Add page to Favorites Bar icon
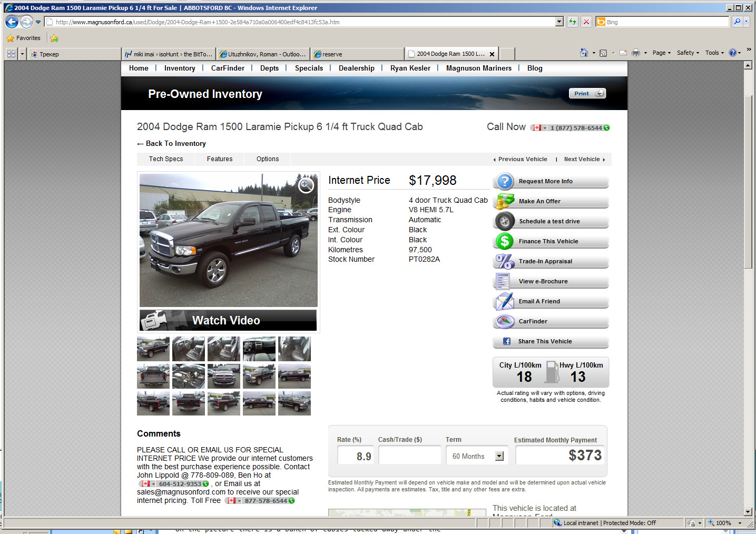 click(54, 38)
